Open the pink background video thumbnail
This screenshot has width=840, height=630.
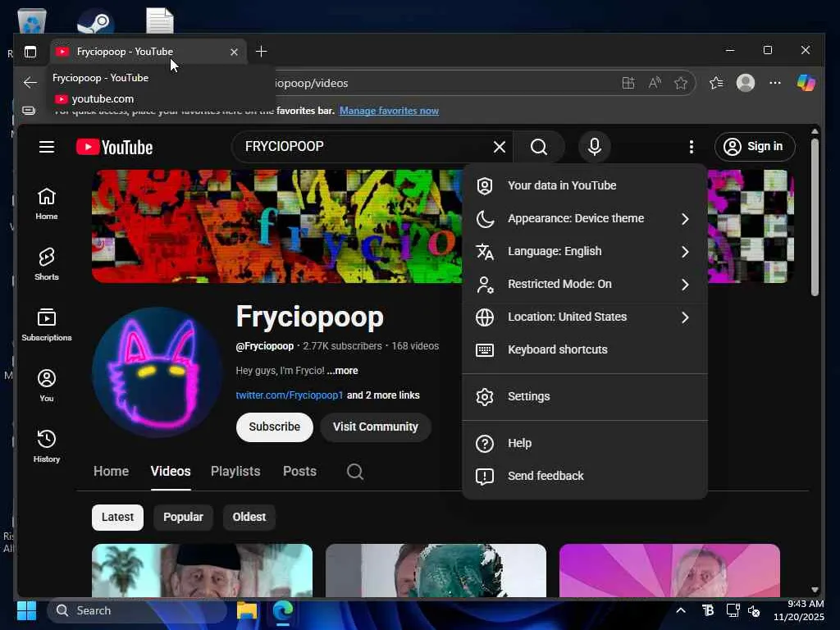669,570
